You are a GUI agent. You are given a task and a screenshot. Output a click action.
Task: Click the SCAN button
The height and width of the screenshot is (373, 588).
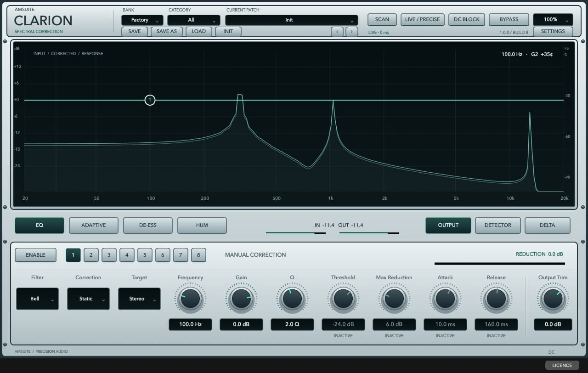[x=382, y=19]
